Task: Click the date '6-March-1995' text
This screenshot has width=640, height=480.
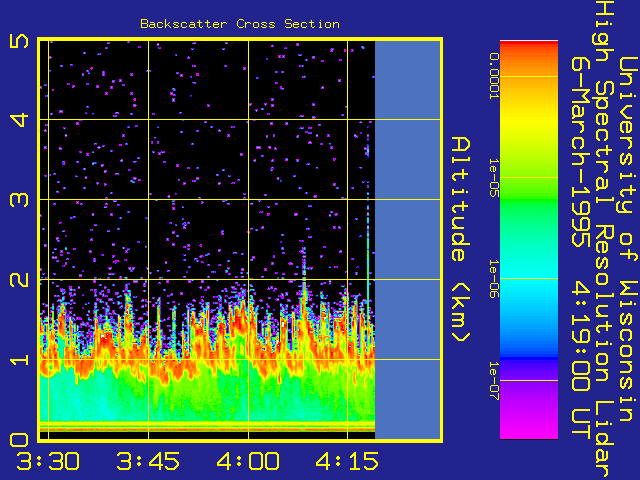Action: tap(581, 151)
